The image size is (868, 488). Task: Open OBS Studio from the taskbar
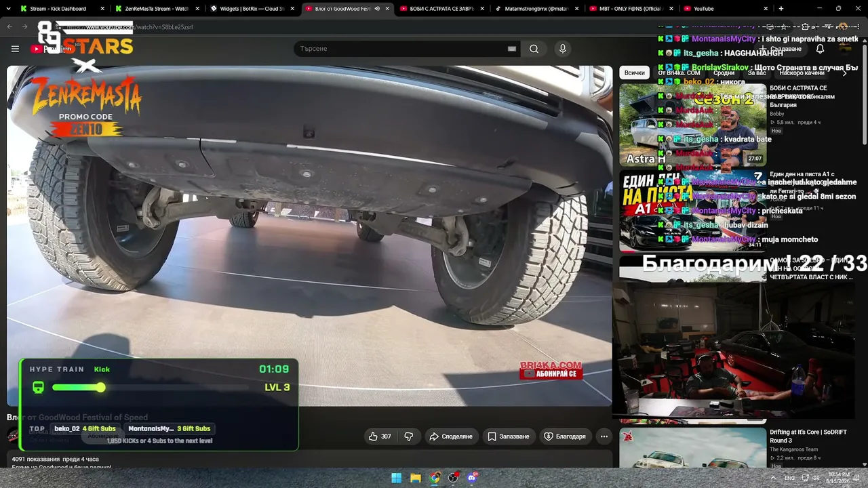coord(454,478)
